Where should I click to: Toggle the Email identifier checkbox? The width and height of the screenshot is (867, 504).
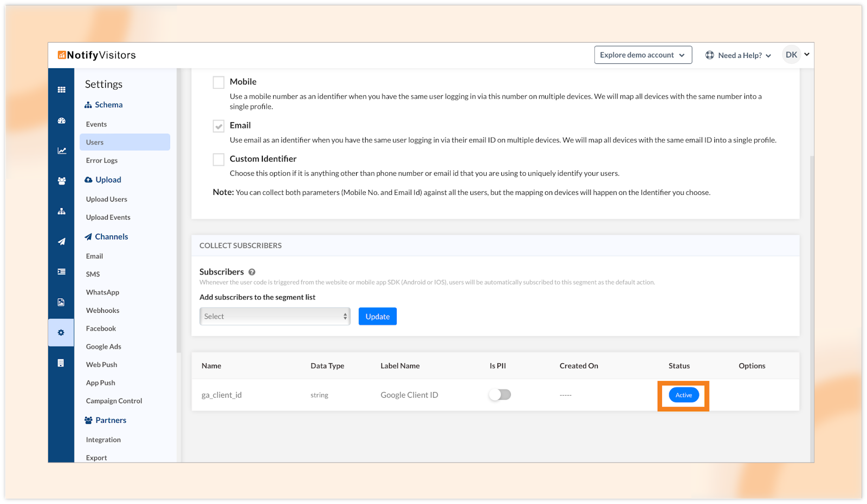[x=218, y=126]
